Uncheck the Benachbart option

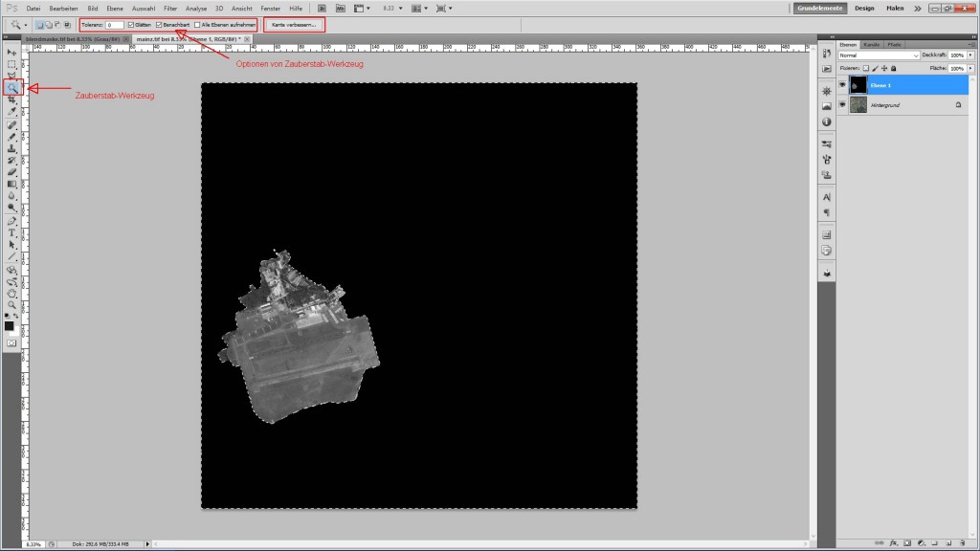point(160,24)
